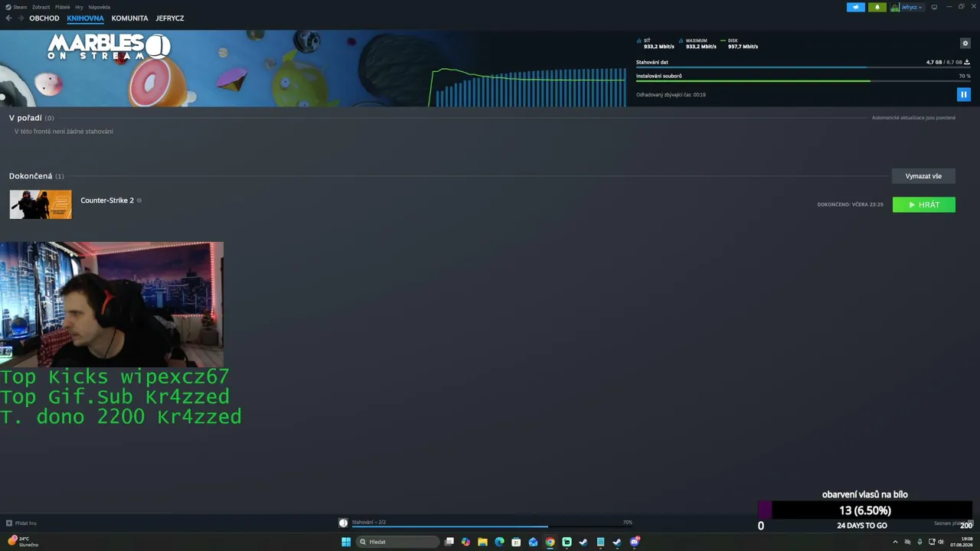
Task: Go back with the navigation arrow
Action: (x=8, y=18)
